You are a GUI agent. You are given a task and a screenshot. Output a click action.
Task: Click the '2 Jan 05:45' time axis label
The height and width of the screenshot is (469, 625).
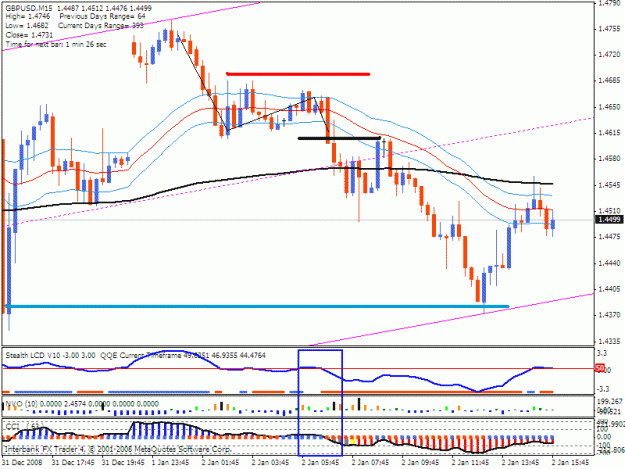pyautogui.click(x=320, y=463)
